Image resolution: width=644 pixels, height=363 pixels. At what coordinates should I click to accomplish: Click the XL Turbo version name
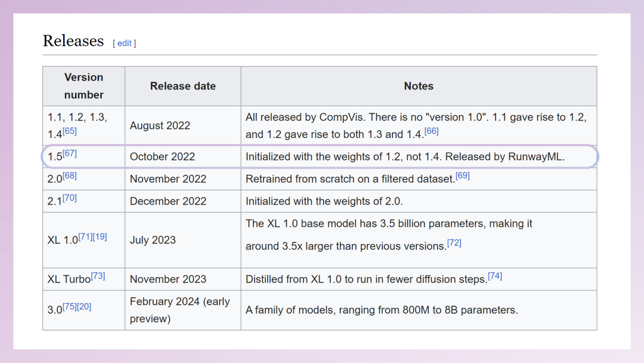coord(69,279)
